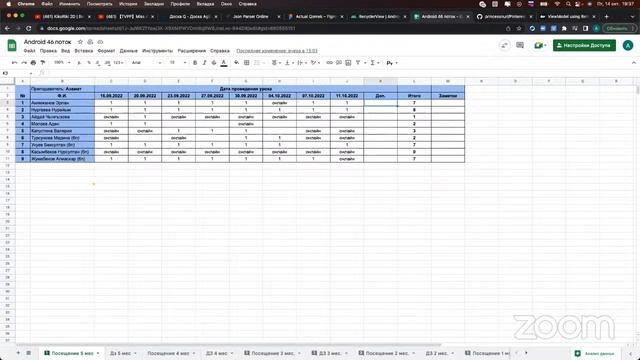This screenshot has height=360, width=640.
Task: Click the create filter icon
Action: click(x=359, y=63)
